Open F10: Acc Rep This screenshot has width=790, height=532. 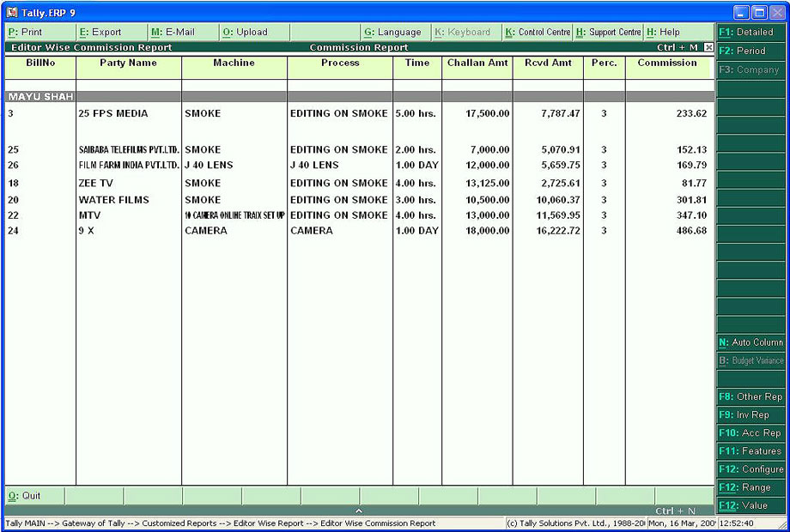(750, 432)
